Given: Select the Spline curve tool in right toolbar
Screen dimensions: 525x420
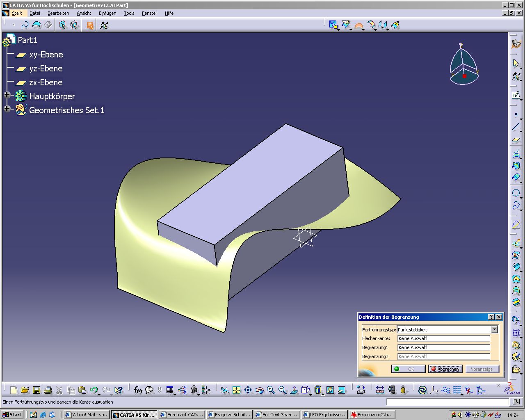Looking at the screenshot, I should tap(516, 205).
